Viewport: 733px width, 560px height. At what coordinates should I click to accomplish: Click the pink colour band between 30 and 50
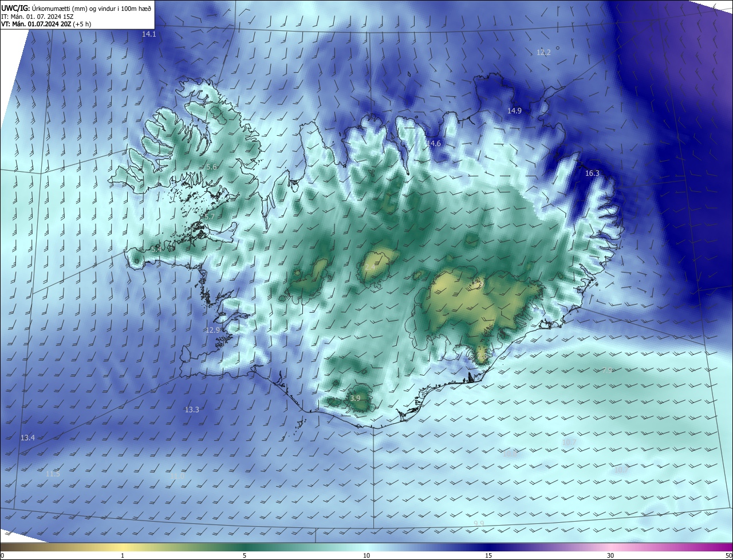[x=672, y=547]
